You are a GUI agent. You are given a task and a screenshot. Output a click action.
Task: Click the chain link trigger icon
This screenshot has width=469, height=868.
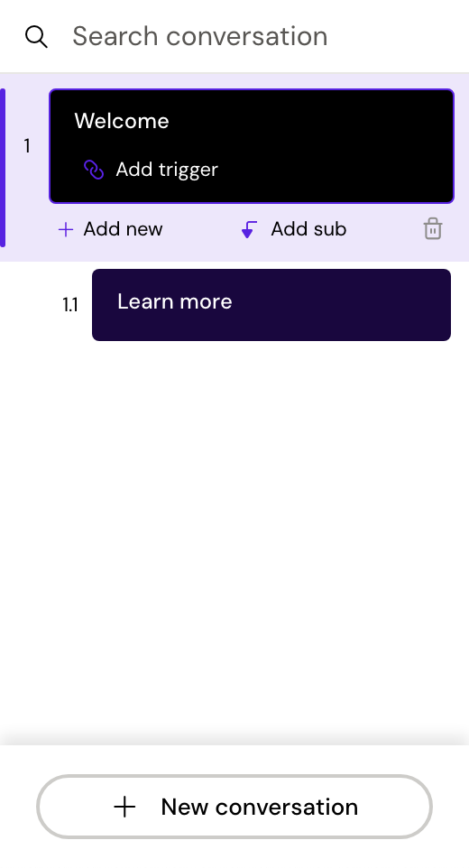[x=94, y=170]
